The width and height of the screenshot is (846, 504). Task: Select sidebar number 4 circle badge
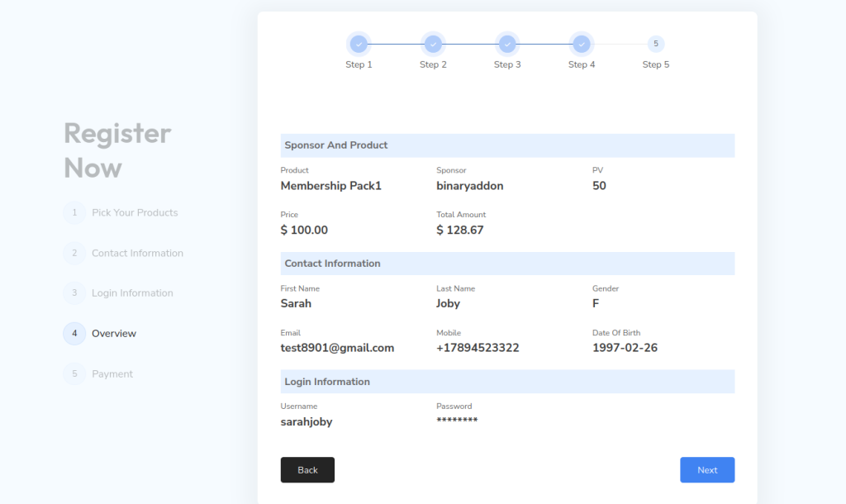pos(74,334)
